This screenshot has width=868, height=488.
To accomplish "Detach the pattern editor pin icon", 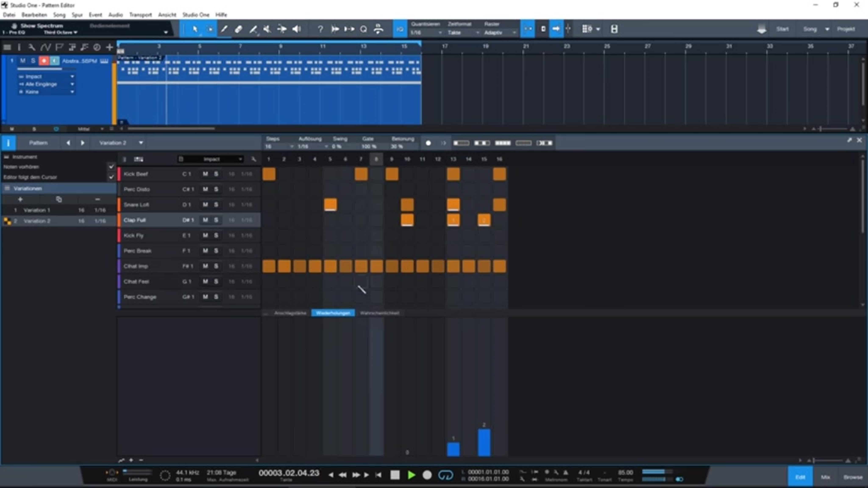I will point(849,140).
